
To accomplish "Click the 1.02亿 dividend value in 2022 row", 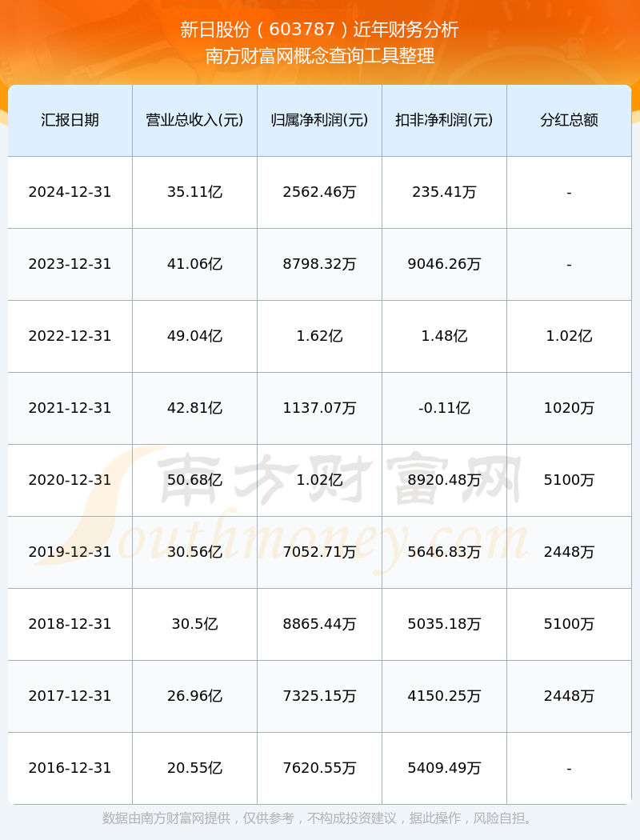I will pyautogui.click(x=570, y=336).
